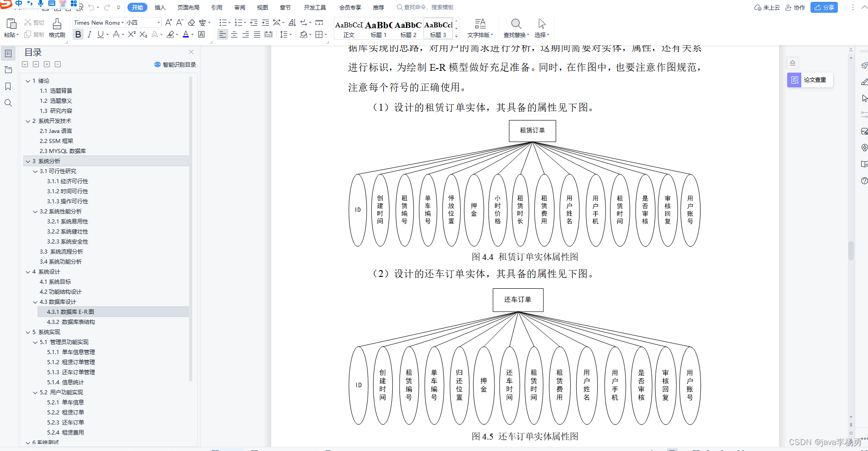The height and width of the screenshot is (451, 868).
Task: Open the 小四 font size dropdown
Action: 158,22
